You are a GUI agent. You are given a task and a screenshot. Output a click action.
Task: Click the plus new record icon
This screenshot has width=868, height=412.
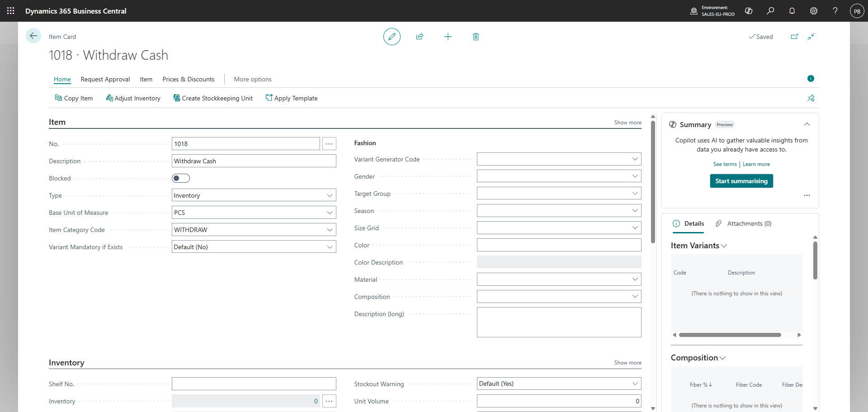point(448,37)
